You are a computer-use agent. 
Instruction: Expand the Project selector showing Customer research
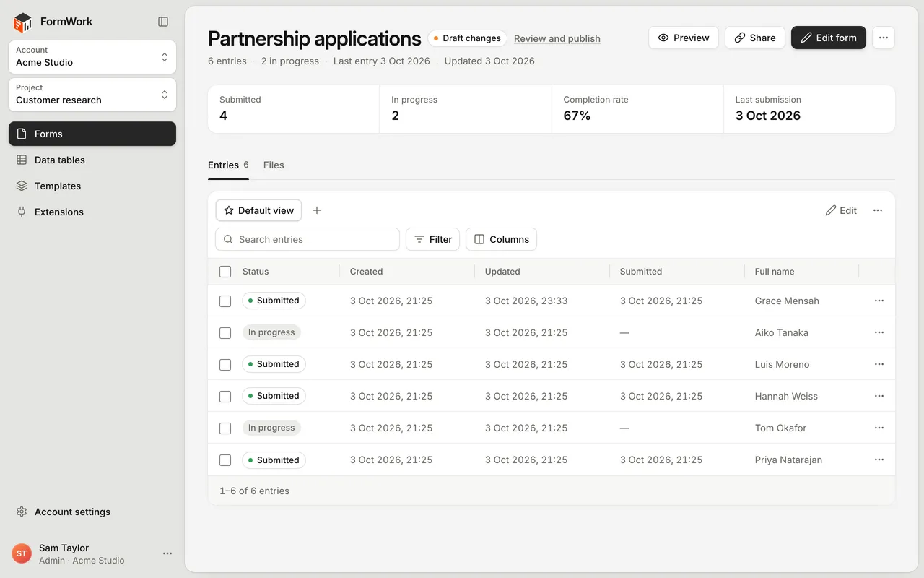coord(92,95)
